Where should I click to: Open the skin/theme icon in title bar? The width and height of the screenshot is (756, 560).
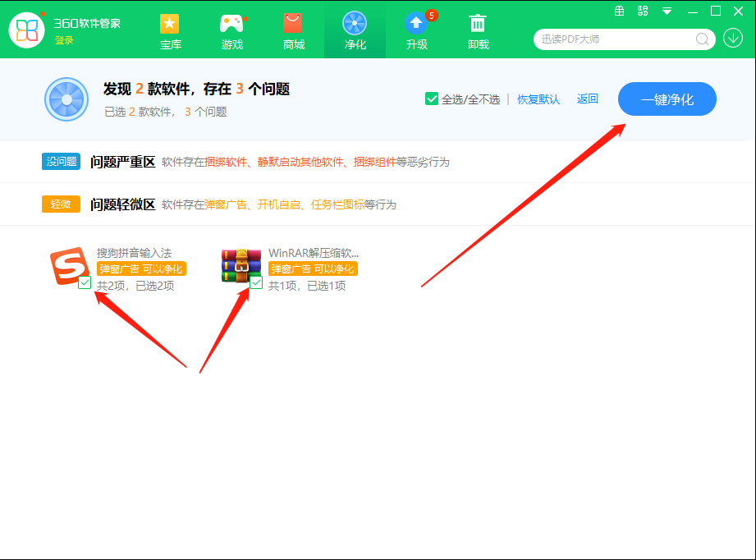coord(643,11)
